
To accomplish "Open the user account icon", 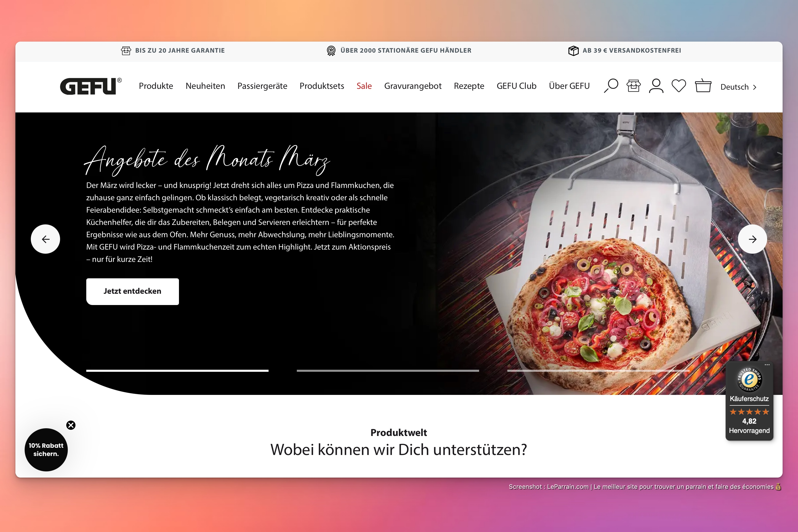I will click(x=656, y=86).
